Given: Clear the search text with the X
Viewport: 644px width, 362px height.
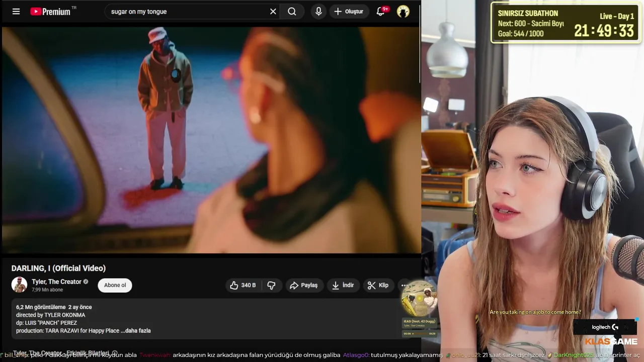Looking at the screenshot, I should (273, 12).
